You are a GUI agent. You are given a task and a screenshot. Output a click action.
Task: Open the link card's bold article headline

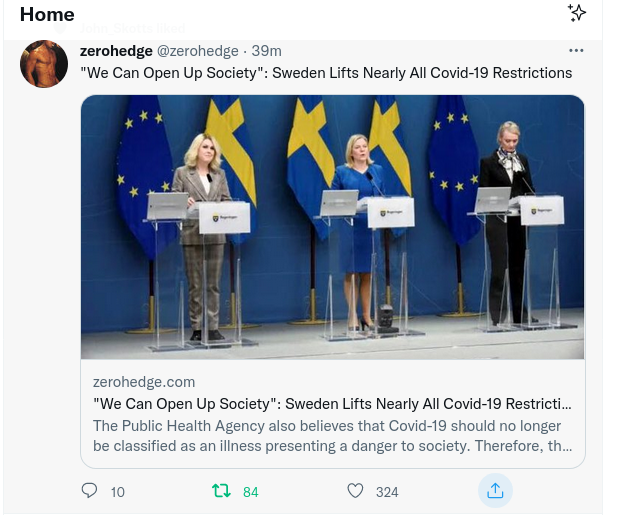(332, 404)
